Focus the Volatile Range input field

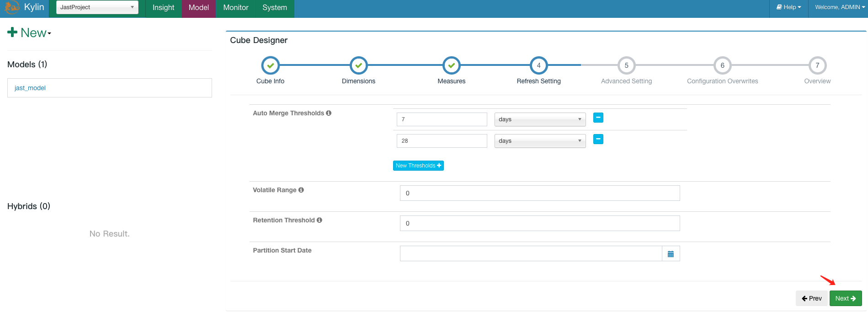(540, 193)
